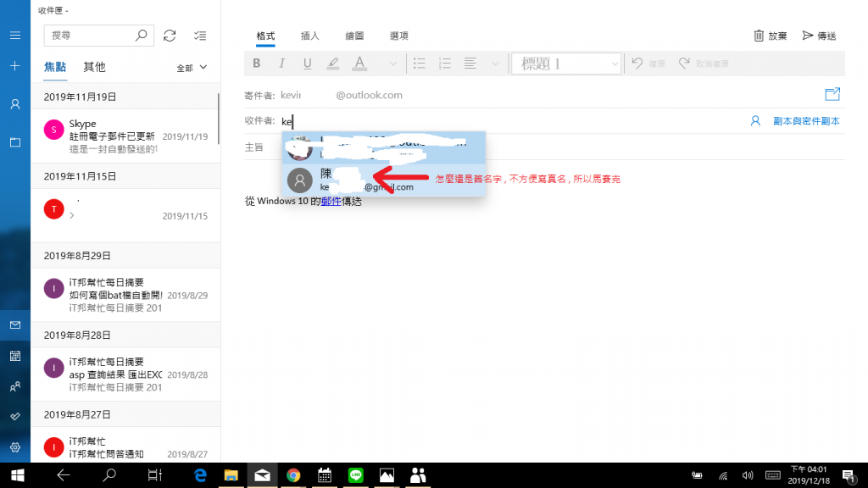Screen dimensions: 868x488
Task: Open To Do checkmark icon in sidebar
Action: click(x=15, y=416)
